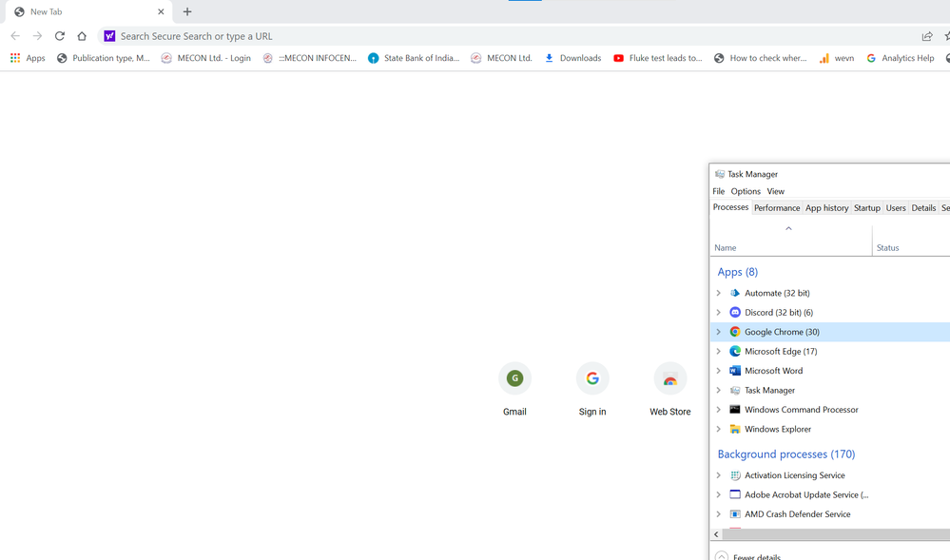Viewport: 950px width, 560px height.
Task: Select the Task Manager icon in Apps list
Action: (x=735, y=391)
